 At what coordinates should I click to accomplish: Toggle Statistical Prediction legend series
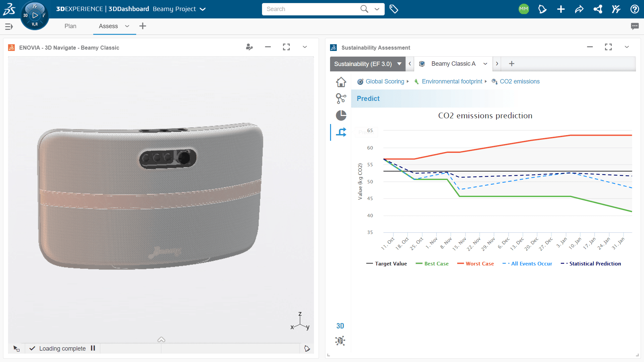pos(591,264)
